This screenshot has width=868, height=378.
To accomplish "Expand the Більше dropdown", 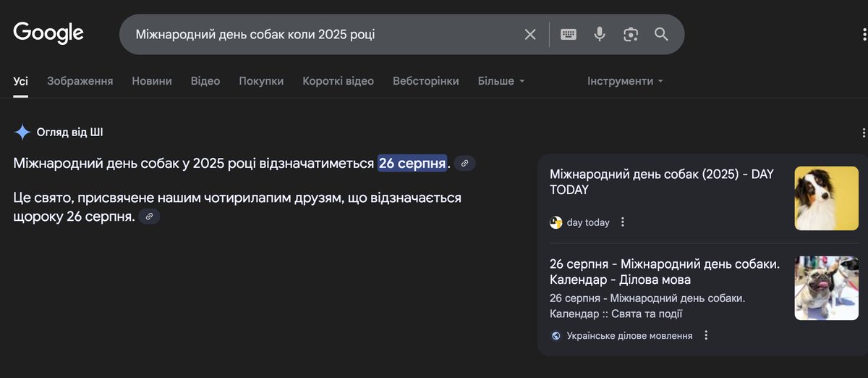I will (501, 81).
